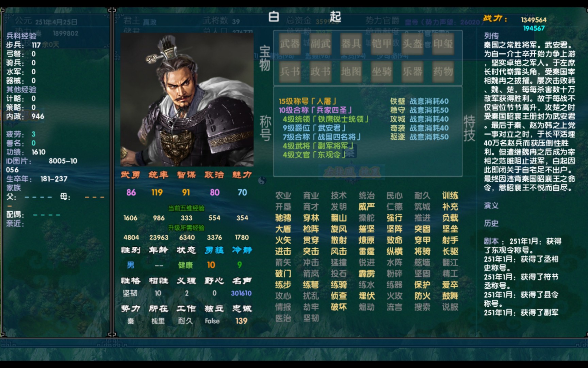588x368 pixels.
Task: Click the 忠诚 value 139
Action: click(x=241, y=321)
